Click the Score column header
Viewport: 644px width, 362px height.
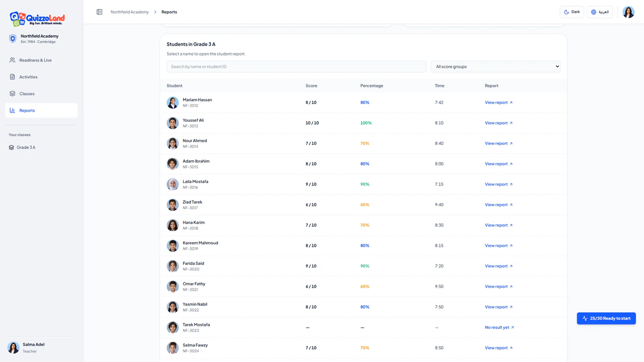311,86
